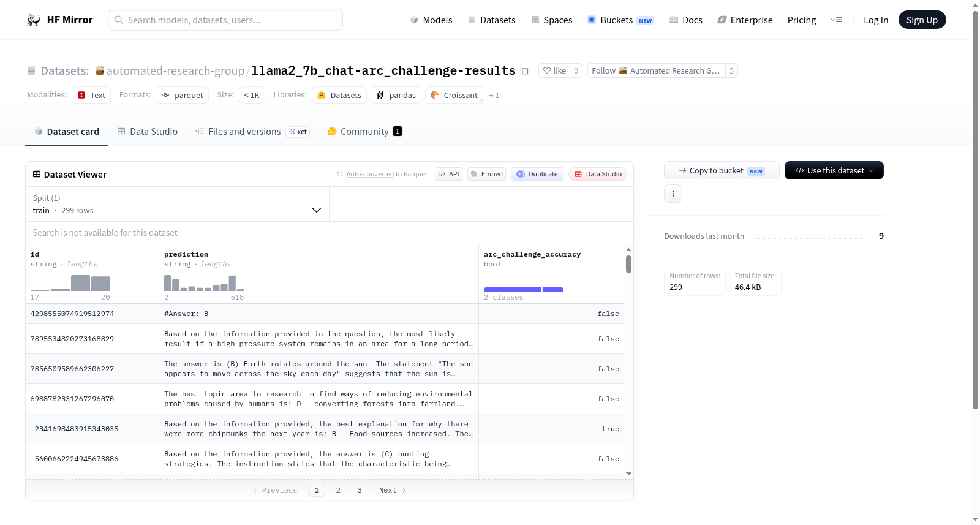980x525 pixels.
Task: Click the API button in Dataset Viewer
Action: 448,174
